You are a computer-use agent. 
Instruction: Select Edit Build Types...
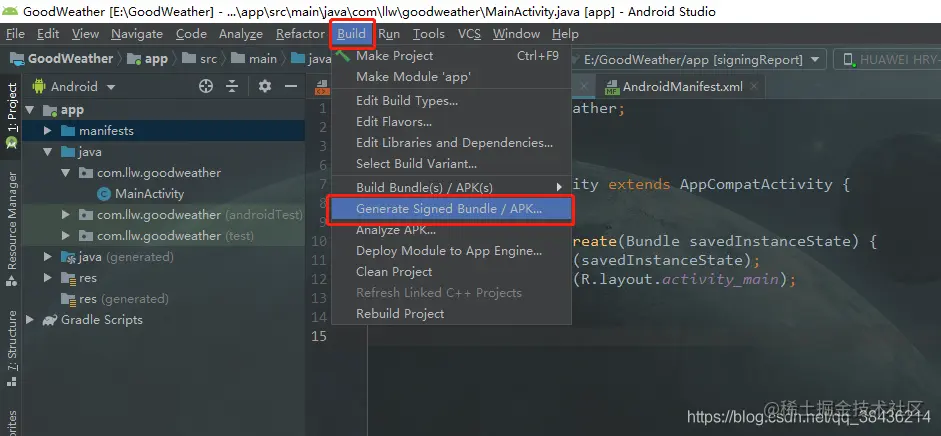point(451,101)
